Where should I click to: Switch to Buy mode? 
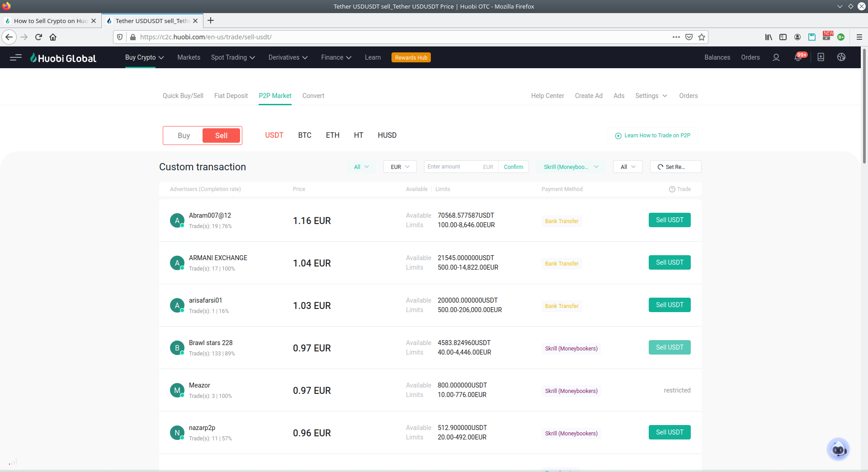coord(184,136)
